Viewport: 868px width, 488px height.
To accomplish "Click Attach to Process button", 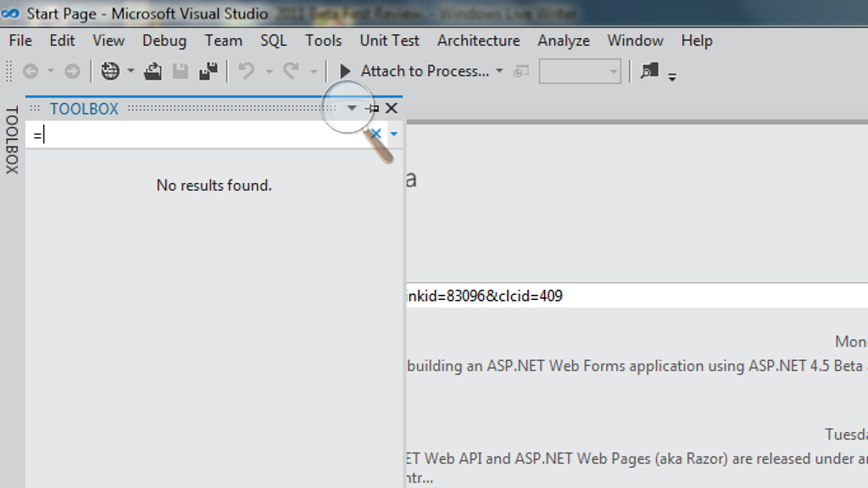I will click(x=425, y=71).
